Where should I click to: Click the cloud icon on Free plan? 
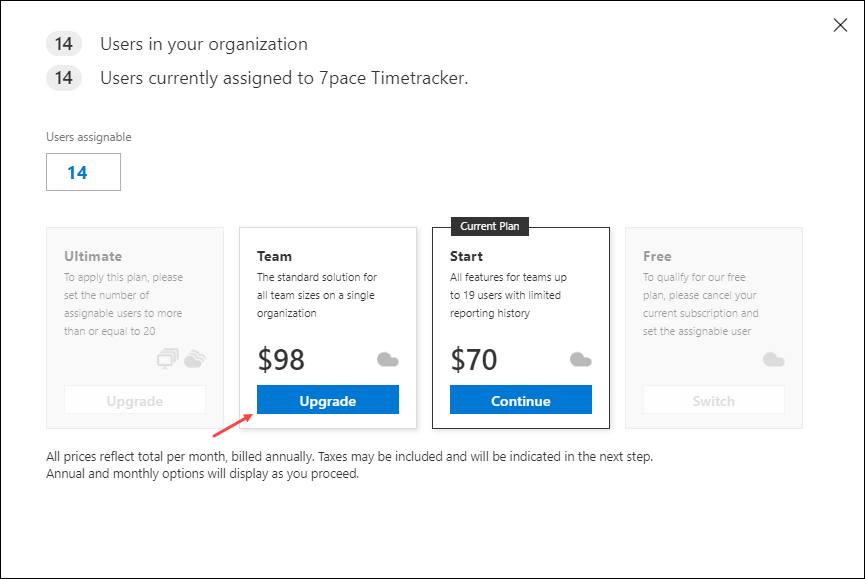(774, 360)
